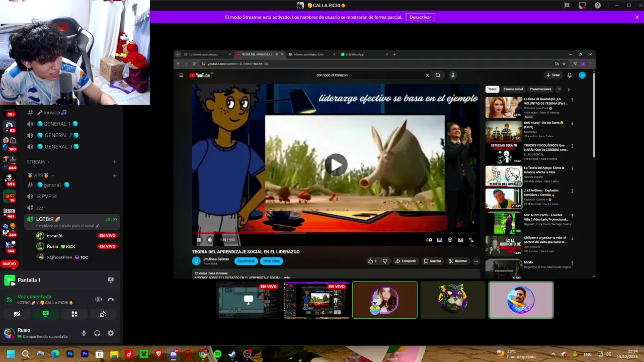The width and height of the screenshot is (644, 362).
Task: Collapse the VIPS category in Discord
Action: point(41,175)
